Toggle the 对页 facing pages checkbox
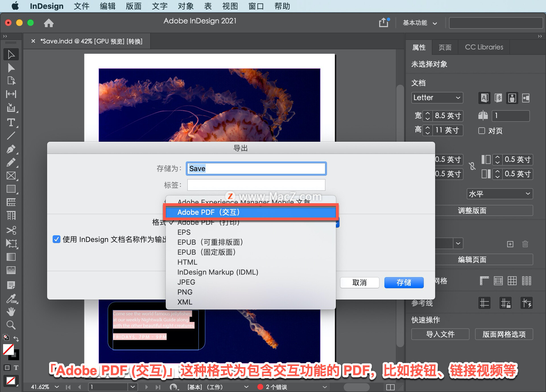The width and height of the screenshot is (546, 392). click(x=481, y=131)
